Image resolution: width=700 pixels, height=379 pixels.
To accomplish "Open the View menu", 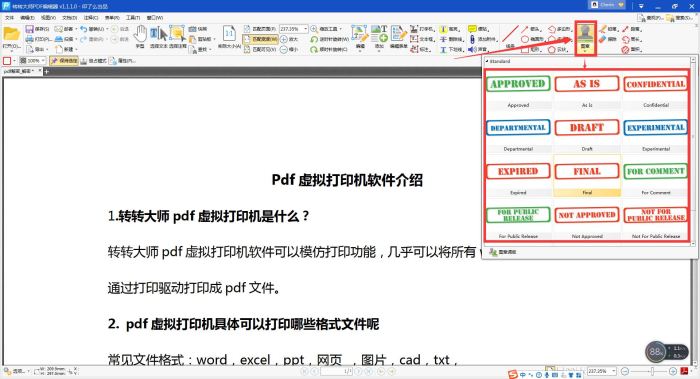I will click(48, 18).
